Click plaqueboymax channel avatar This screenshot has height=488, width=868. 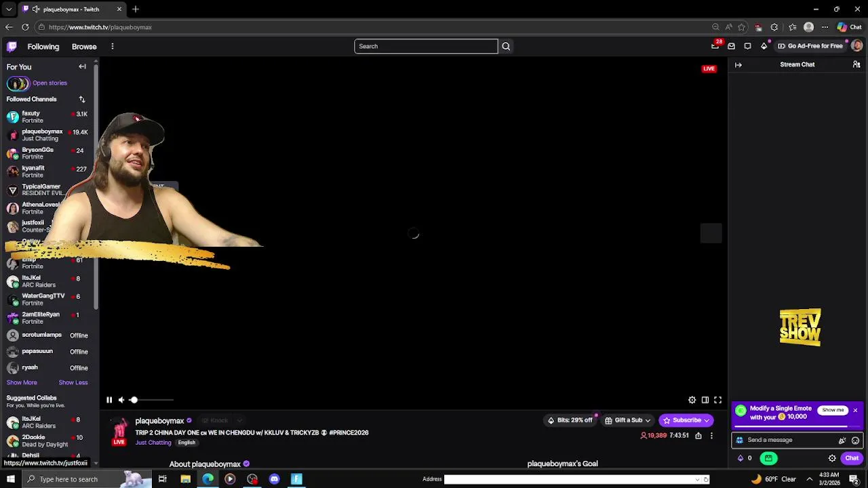(119, 430)
